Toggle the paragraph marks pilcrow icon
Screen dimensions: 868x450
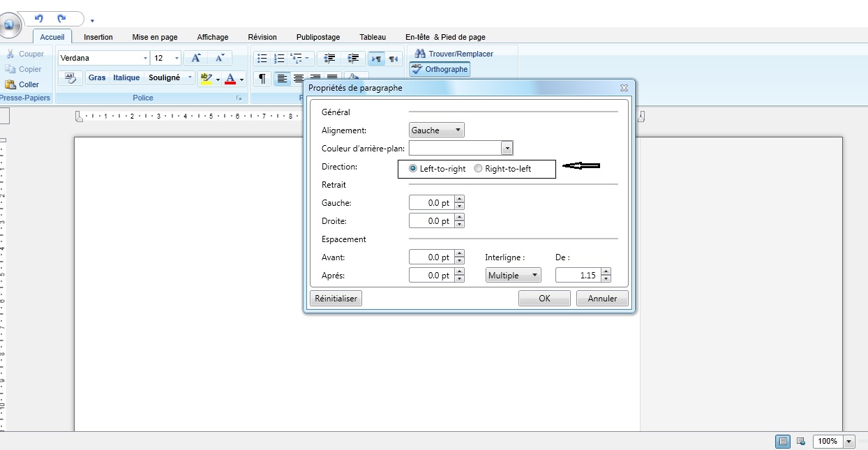[262, 78]
